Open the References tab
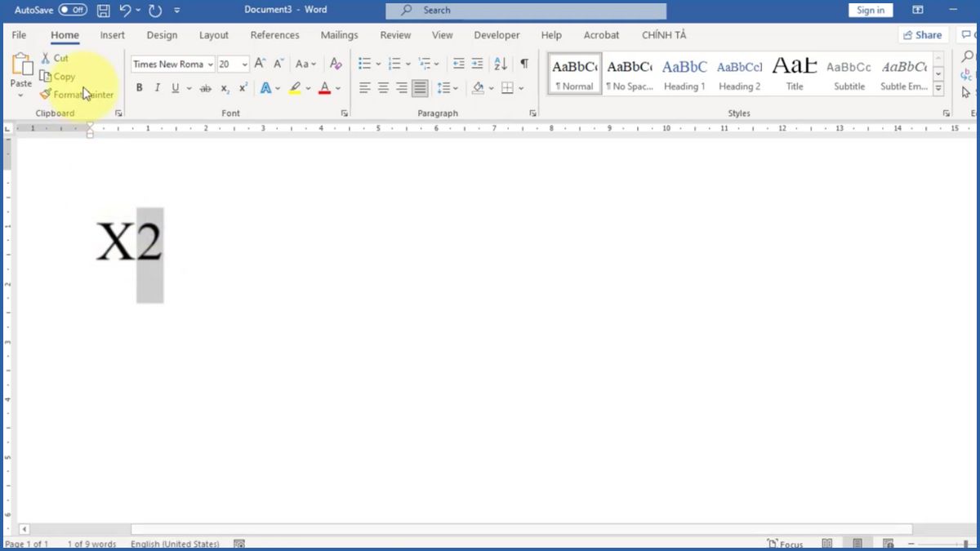This screenshot has width=980, height=551. click(x=274, y=35)
